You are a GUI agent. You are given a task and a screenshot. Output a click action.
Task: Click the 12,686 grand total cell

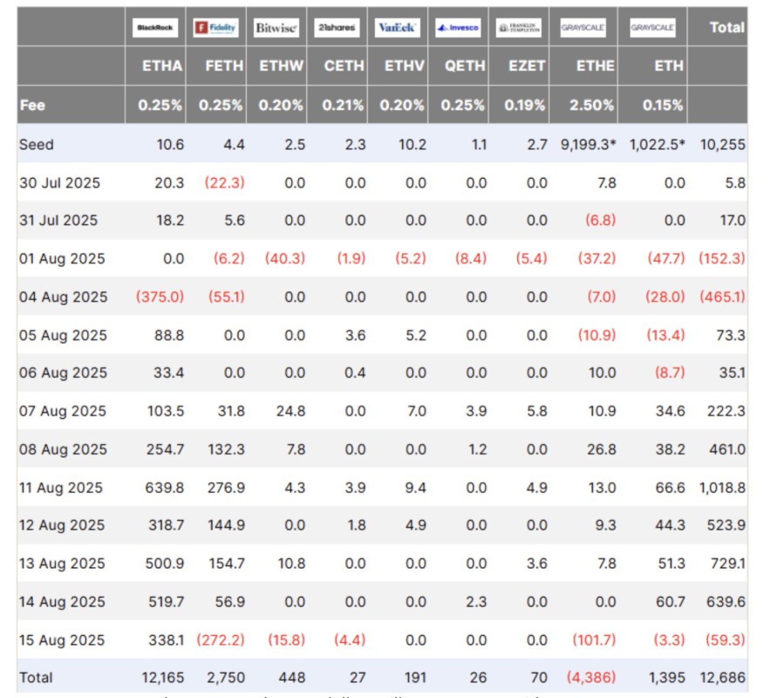[x=726, y=677]
